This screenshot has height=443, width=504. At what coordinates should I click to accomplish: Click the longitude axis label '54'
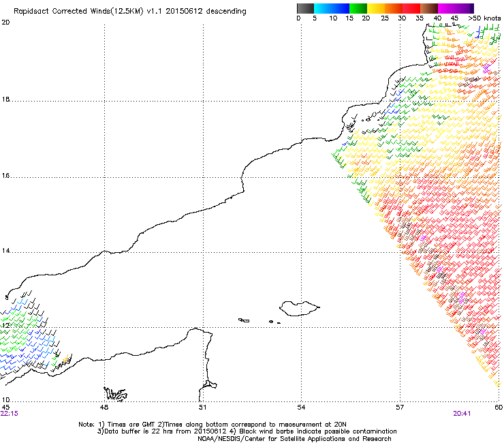[x=301, y=408]
